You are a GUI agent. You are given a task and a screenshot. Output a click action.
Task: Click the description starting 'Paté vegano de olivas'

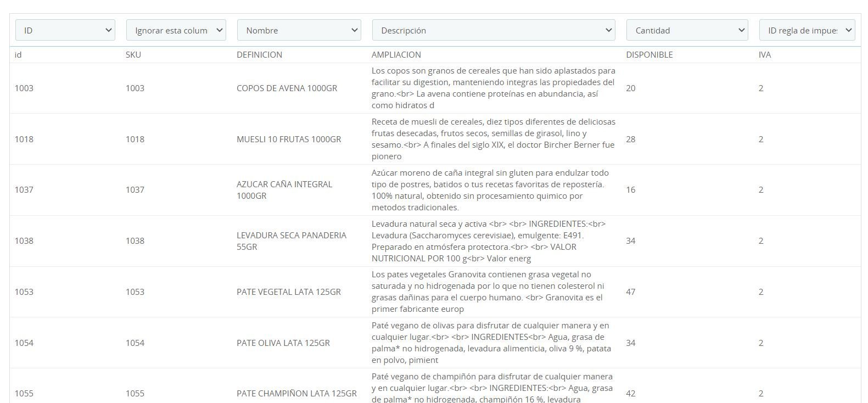pos(491,343)
